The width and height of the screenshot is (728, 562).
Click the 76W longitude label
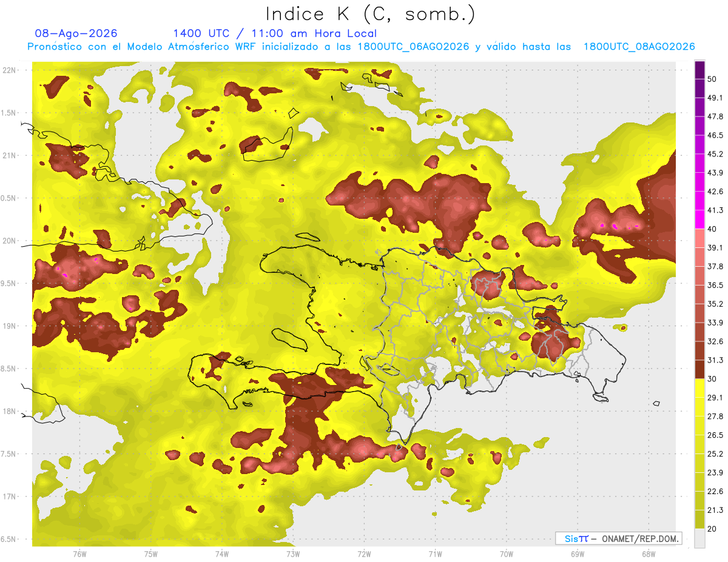coord(79,554)
